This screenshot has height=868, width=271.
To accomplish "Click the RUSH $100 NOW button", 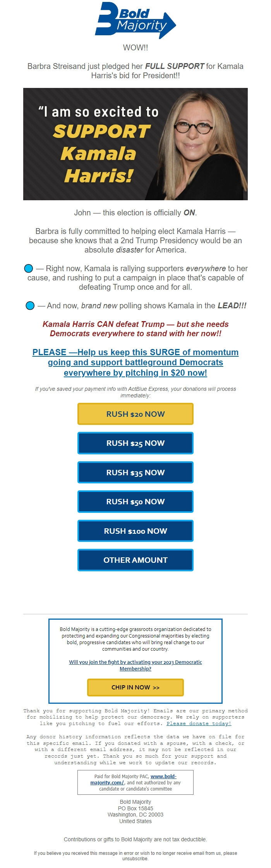I will tap(135, 531).
